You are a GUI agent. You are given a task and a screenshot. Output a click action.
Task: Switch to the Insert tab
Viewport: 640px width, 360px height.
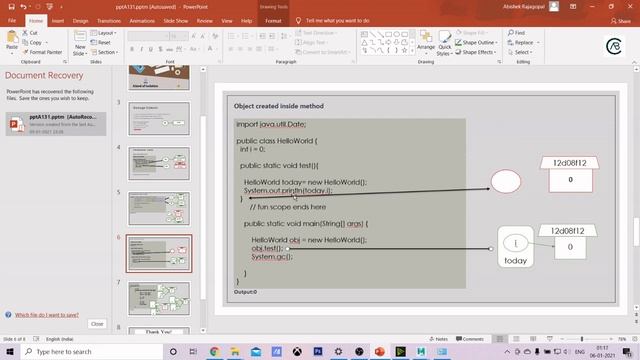[x=58, y=20]
